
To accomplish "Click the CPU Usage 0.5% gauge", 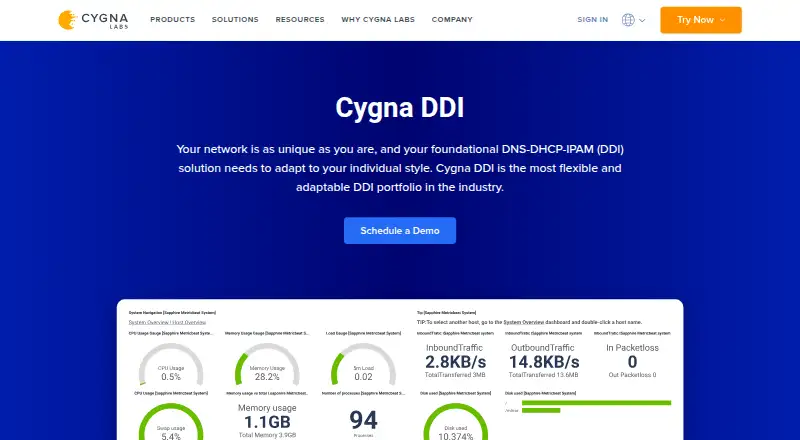I will (x=171, y=363).
